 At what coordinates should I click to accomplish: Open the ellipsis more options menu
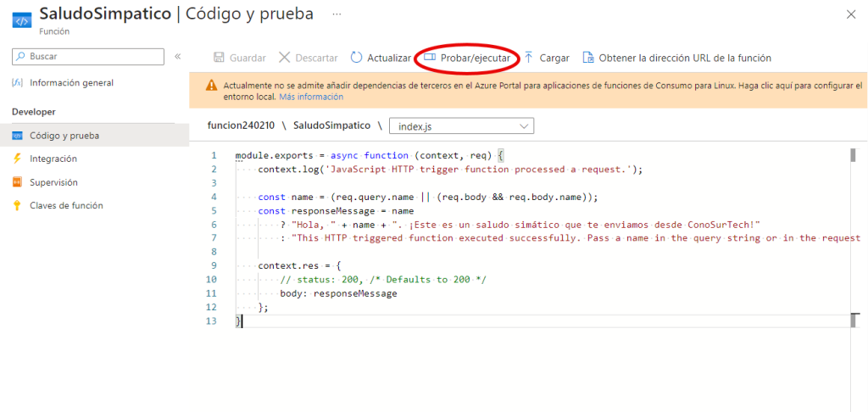click(337, 14)
